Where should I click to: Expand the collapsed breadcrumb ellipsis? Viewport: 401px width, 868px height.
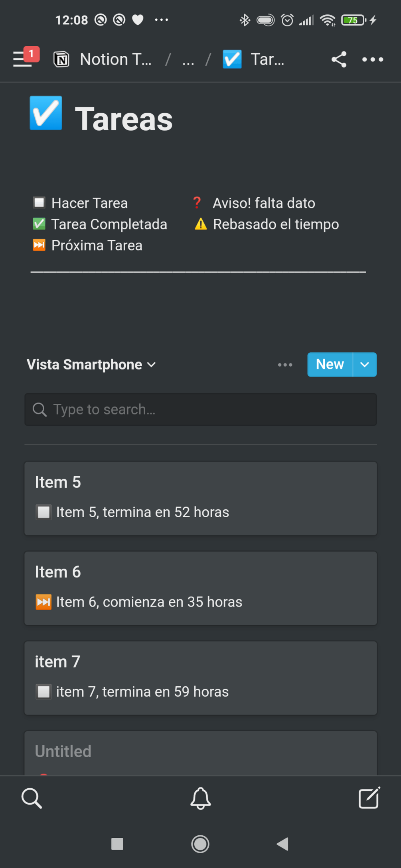pyautogui.click(x=188, y=60)
